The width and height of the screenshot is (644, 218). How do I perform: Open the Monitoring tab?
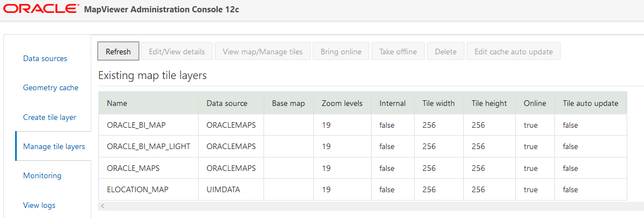[x=43, y=175]
